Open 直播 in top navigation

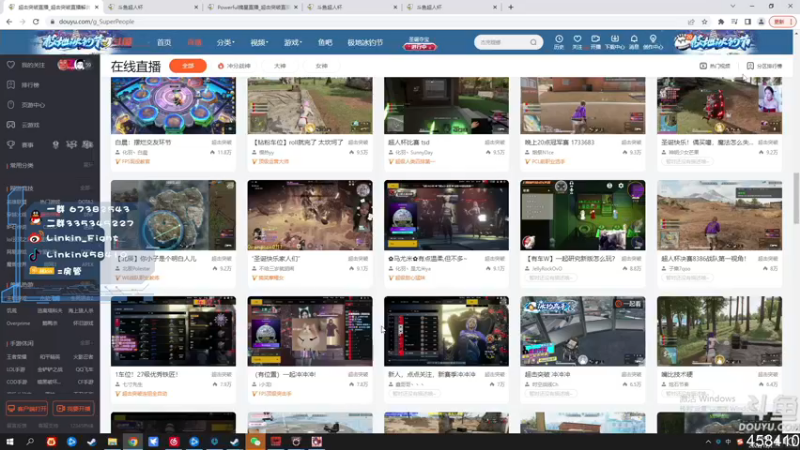coord(194,42)
